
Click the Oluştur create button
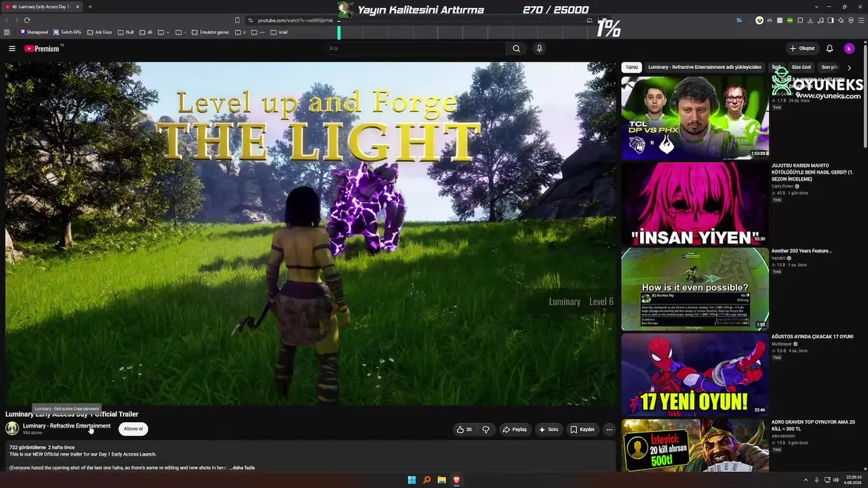pyautogui.click(x=802, y=48)
